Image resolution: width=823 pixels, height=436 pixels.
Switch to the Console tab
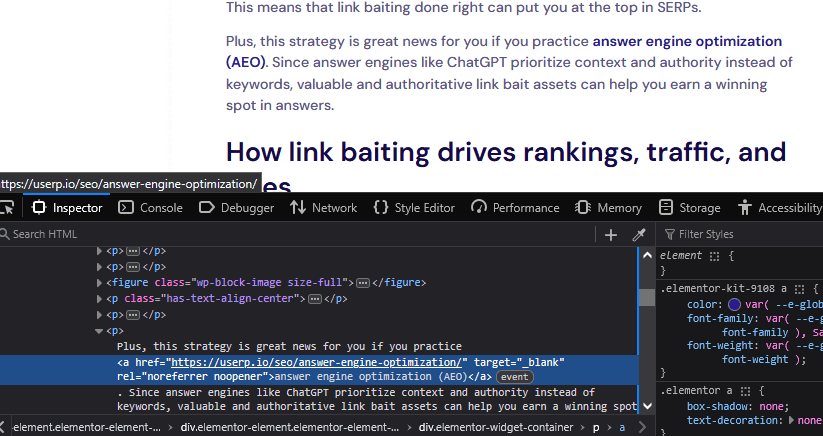click(150, 208)
